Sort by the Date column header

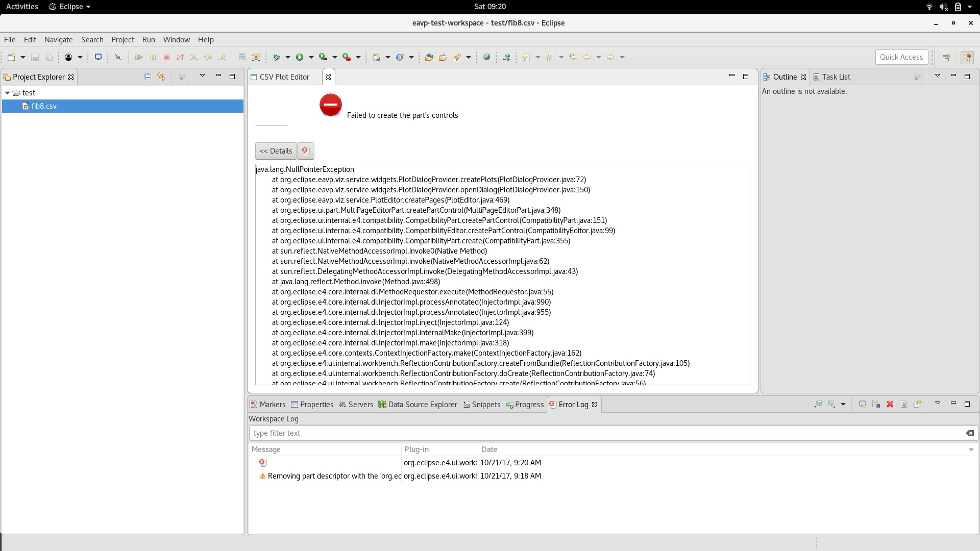coord(727,449)
